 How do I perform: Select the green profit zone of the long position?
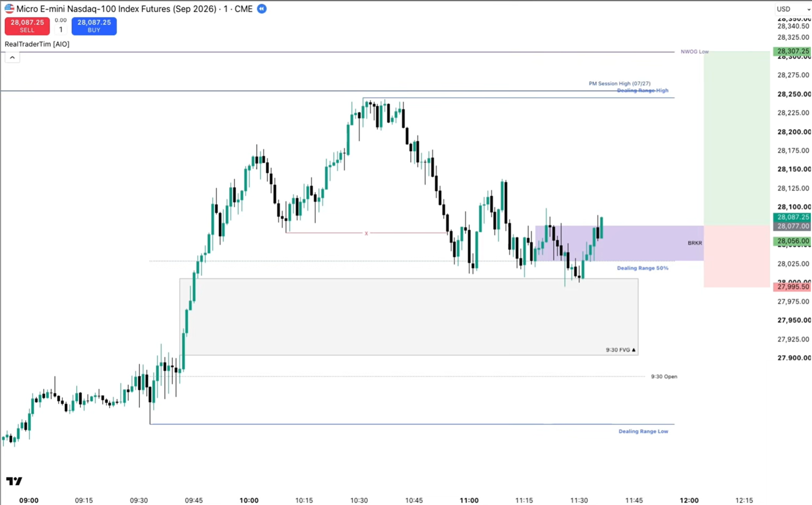coord(737,138)
